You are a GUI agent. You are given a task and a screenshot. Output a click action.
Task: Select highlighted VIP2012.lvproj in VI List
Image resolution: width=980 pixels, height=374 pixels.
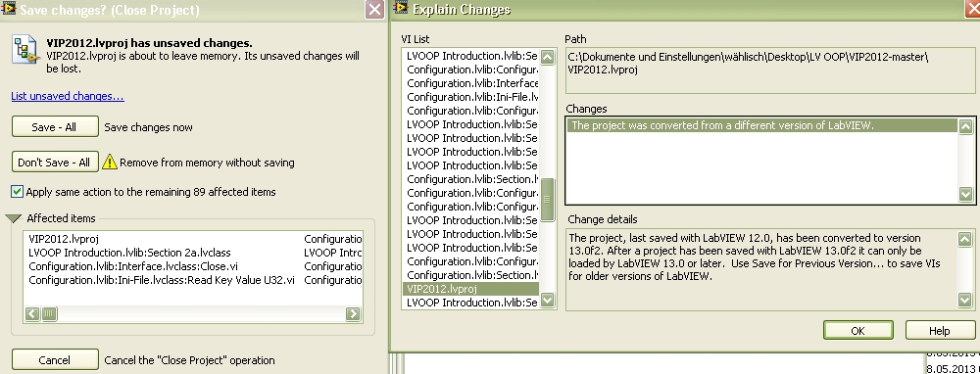[471, 289]
